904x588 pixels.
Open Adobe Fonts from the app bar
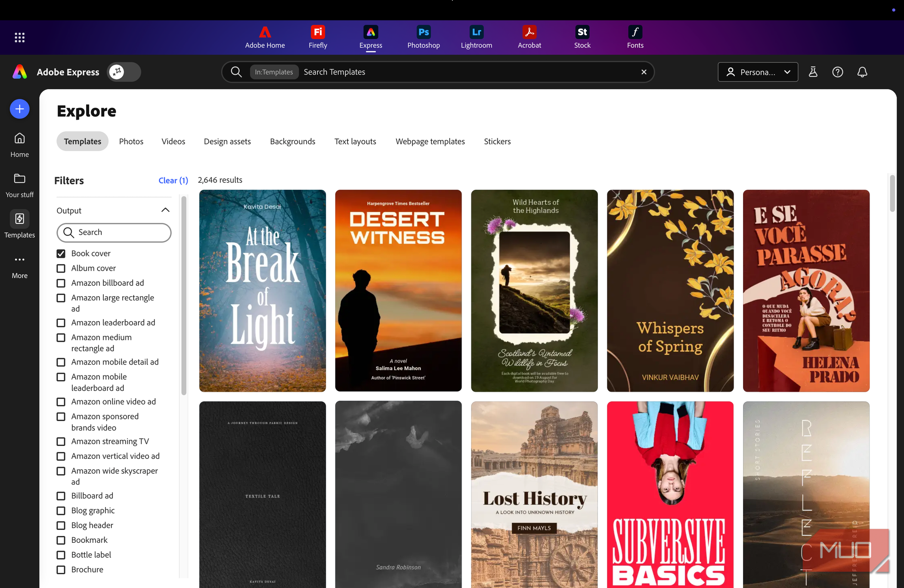pyautogui.click(x=635, y=37)
